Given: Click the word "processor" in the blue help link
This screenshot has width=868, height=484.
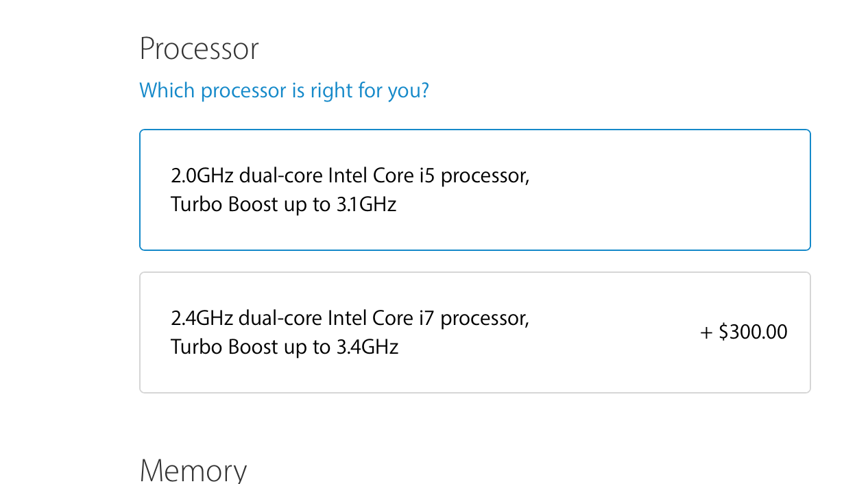Looking at the screenshot, I should click(x=243, y=91).
